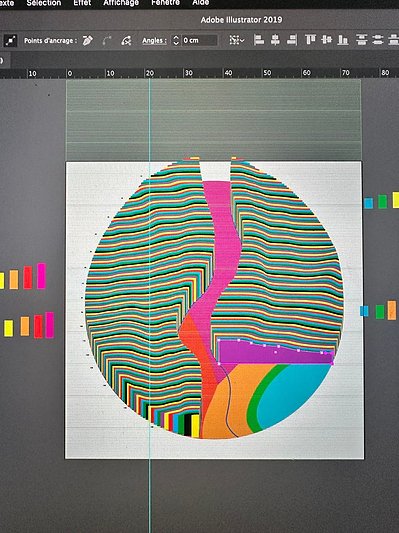Align selected objects to vertical top
This screenshot has width=399, height=533.
tap(310, 40)
